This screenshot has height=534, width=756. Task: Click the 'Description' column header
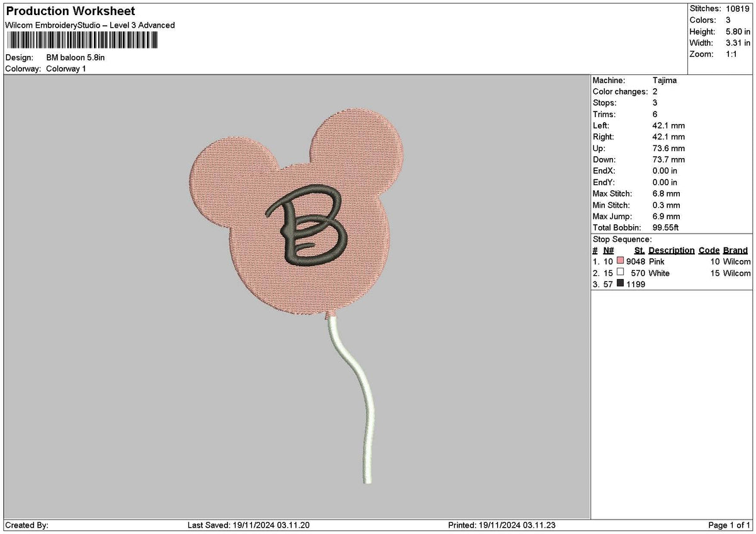coord(672,251)
